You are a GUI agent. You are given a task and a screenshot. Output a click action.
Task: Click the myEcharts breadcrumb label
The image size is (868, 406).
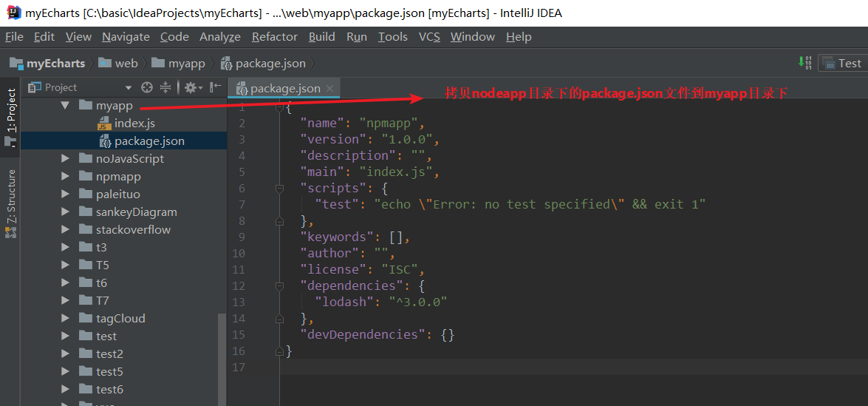(x=55, y=63)
